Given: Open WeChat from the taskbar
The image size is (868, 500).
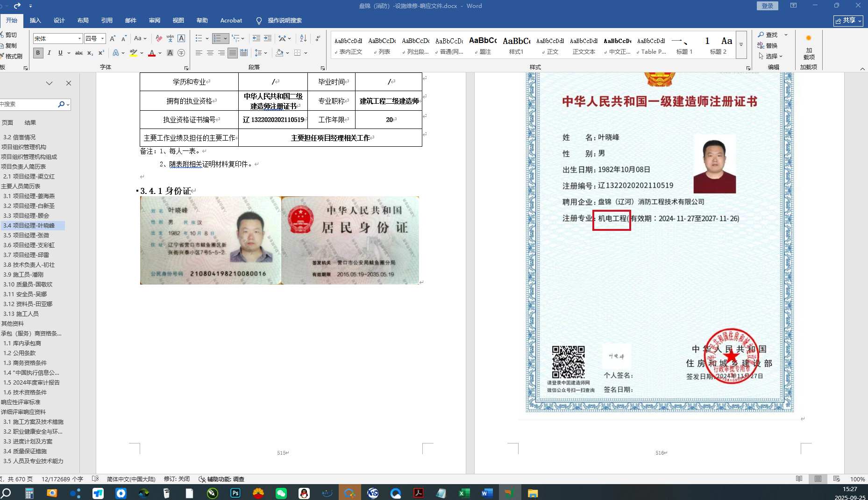Looking at the screenshot, I should (x=281, y=493).
